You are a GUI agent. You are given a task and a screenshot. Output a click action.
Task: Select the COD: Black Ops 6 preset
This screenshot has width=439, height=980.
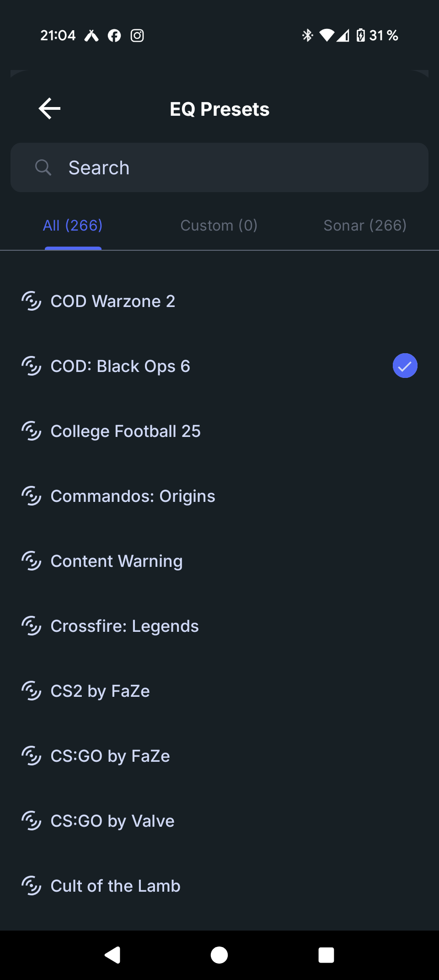click(120, 366)
